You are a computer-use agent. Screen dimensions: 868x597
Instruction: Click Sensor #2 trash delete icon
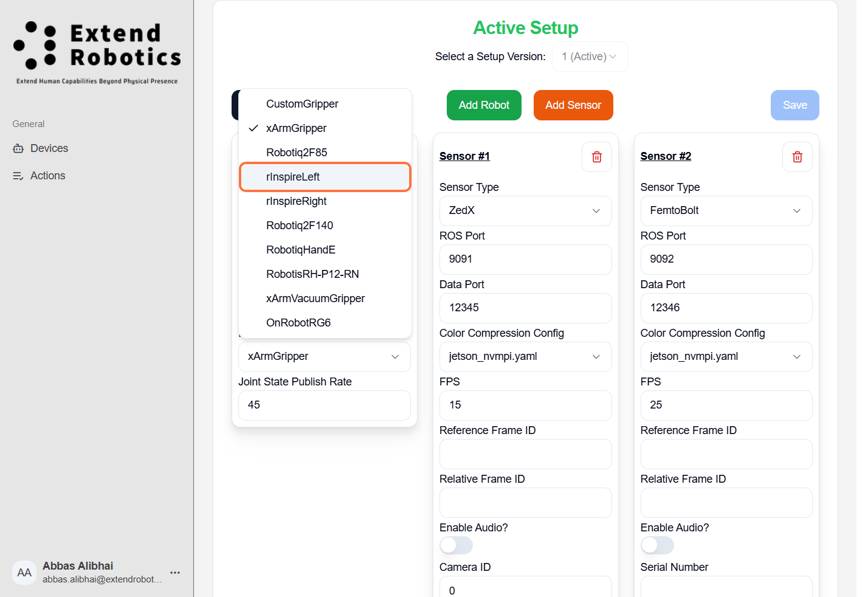pos(797,157)
